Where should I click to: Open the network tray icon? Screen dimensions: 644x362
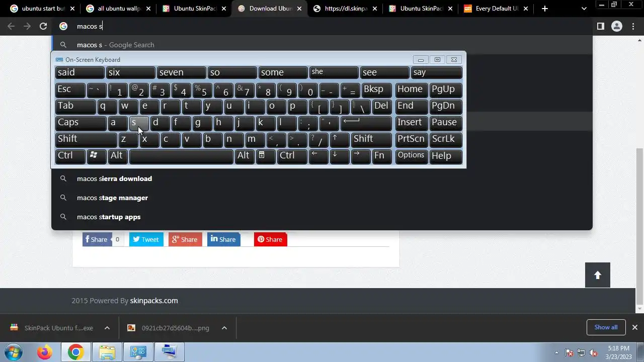(582, 353)
